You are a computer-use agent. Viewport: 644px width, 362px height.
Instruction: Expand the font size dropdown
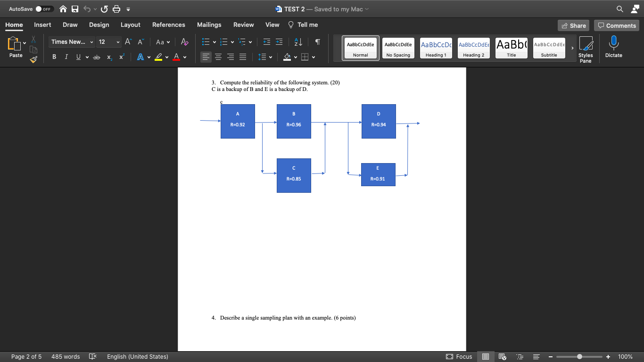117,42
